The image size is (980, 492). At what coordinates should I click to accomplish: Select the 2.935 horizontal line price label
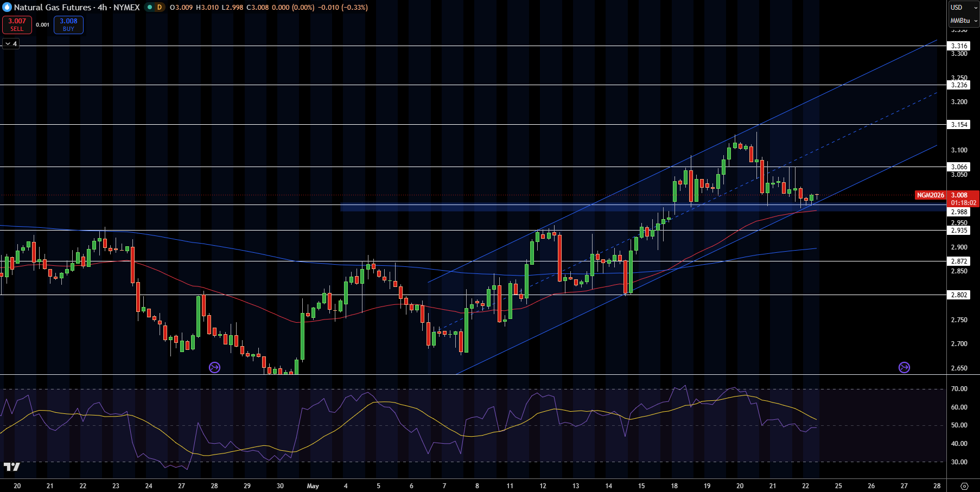(x=959, y=231)
